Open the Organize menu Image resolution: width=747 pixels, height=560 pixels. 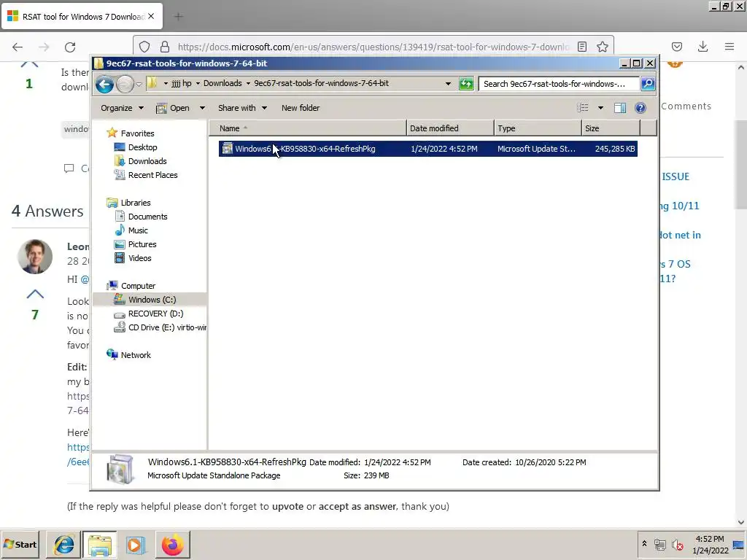(122, 108)
